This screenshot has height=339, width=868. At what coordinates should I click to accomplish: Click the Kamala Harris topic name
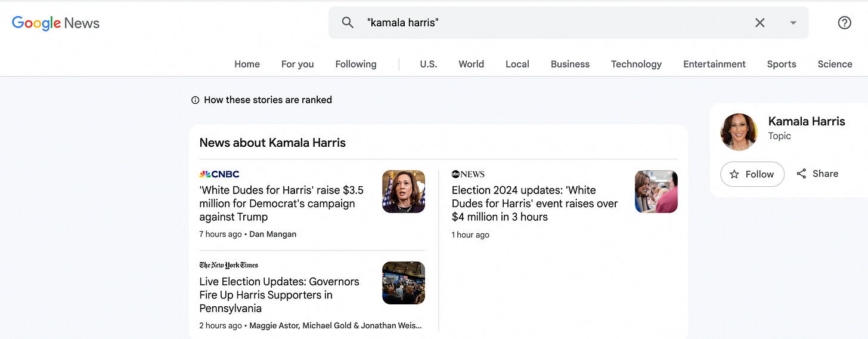(807, 122)
